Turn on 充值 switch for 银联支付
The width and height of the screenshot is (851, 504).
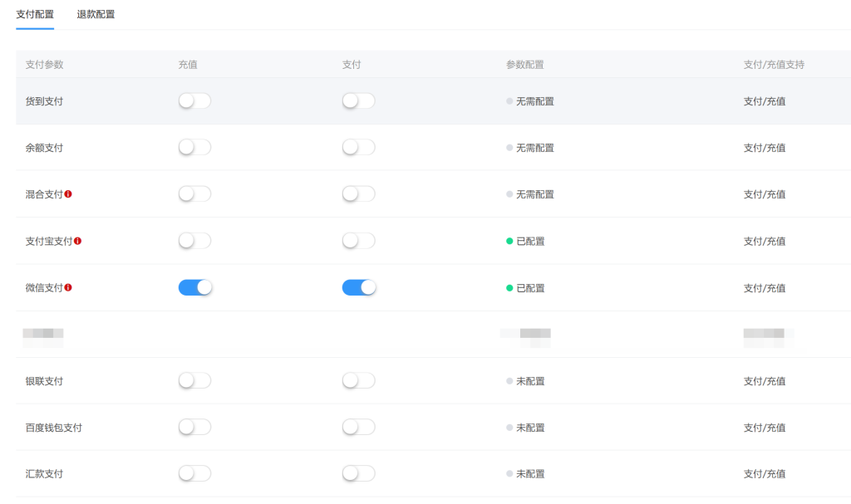(194, 380)
